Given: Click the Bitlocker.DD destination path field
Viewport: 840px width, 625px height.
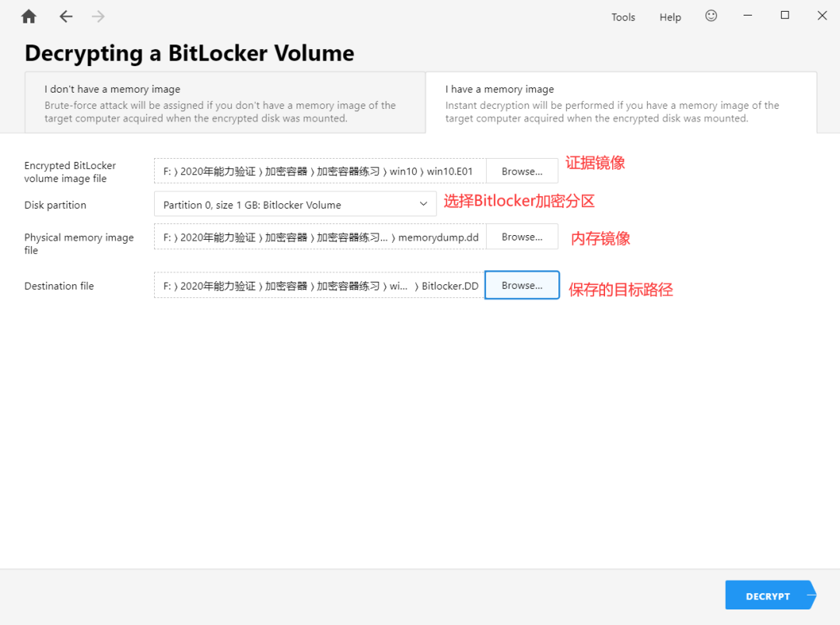Looking at the screenshot, I should point(320,285).
